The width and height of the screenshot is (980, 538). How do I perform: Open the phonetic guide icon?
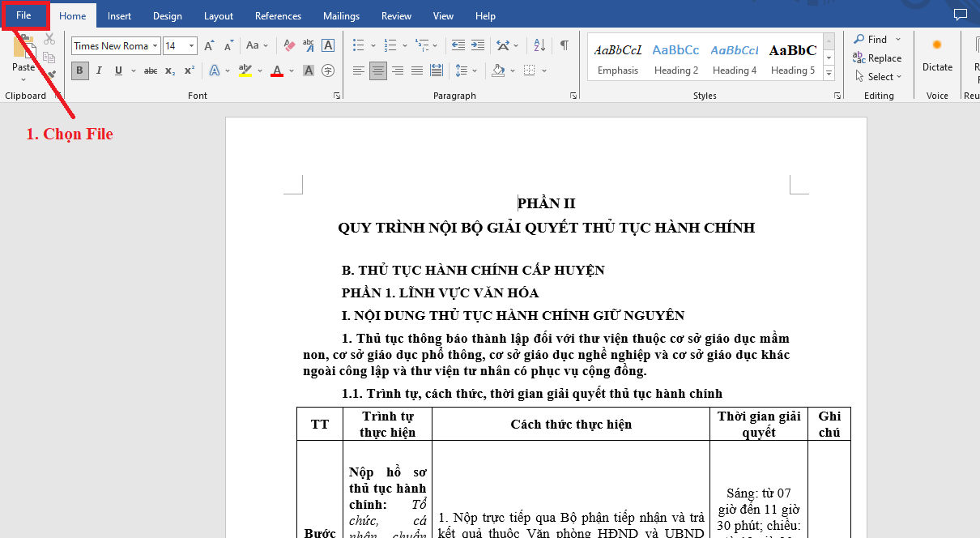click(309, 45)
